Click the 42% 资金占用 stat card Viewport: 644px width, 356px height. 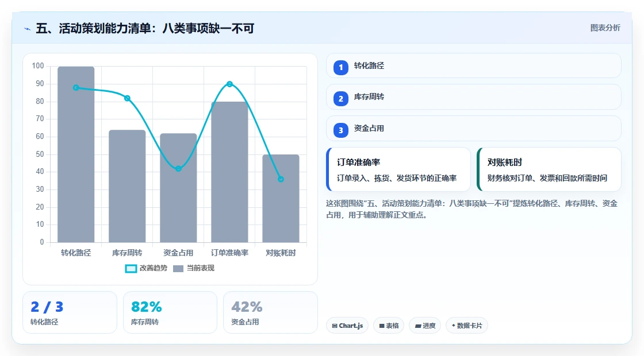click(271, 312)
